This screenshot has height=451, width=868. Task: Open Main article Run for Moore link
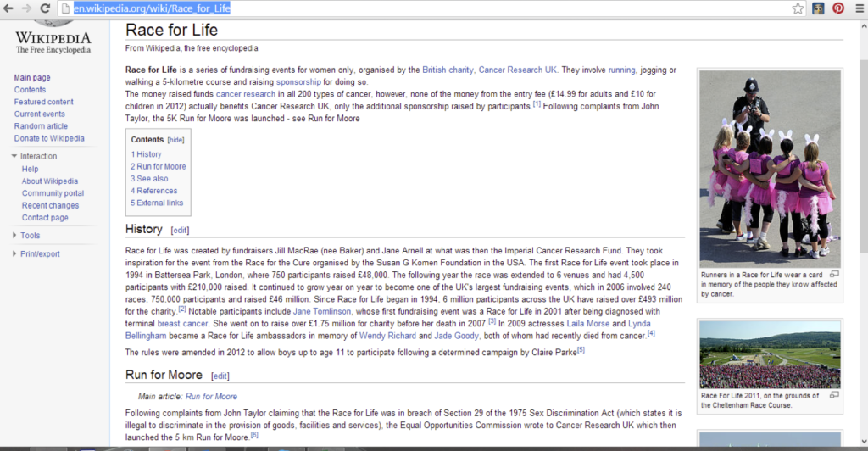[211, 397]
